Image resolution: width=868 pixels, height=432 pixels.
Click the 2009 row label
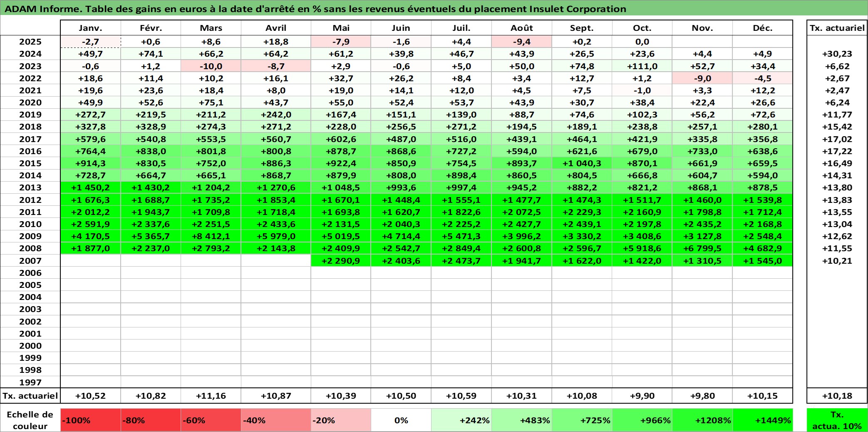coord(30,236)
